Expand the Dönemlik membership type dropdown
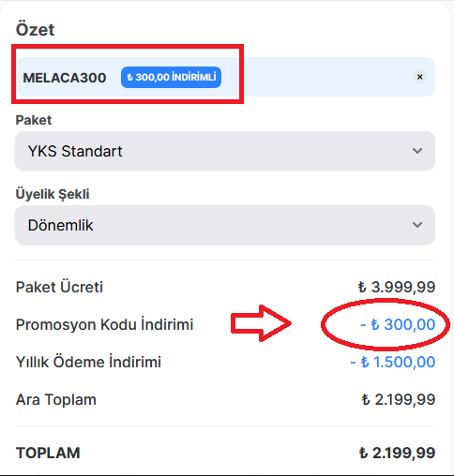 (225, 225)
